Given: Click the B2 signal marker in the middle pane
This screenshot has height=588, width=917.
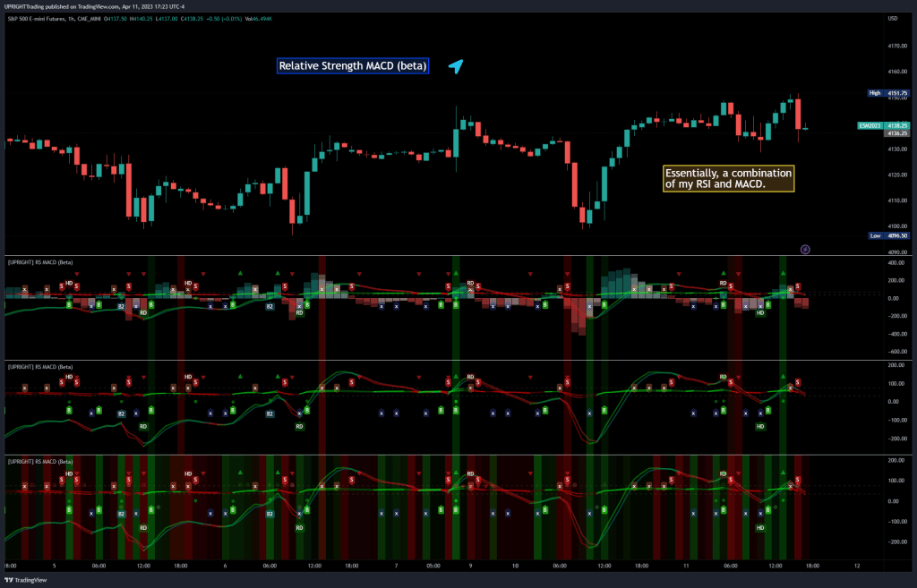Looking at the screenshot, I should click(119, 413).
